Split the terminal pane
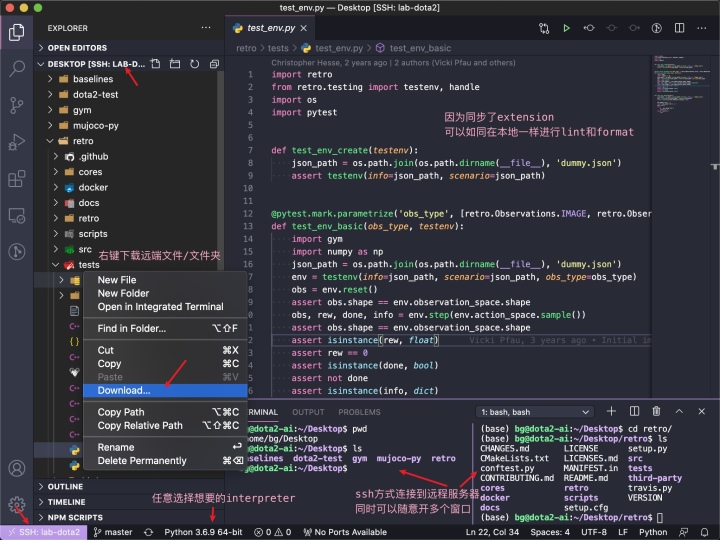The width and height of the screenshot is (720, 540). [634, 411]
